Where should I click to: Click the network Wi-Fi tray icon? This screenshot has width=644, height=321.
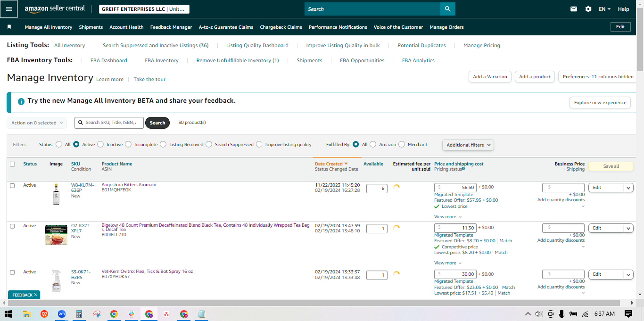pos(585,314)
